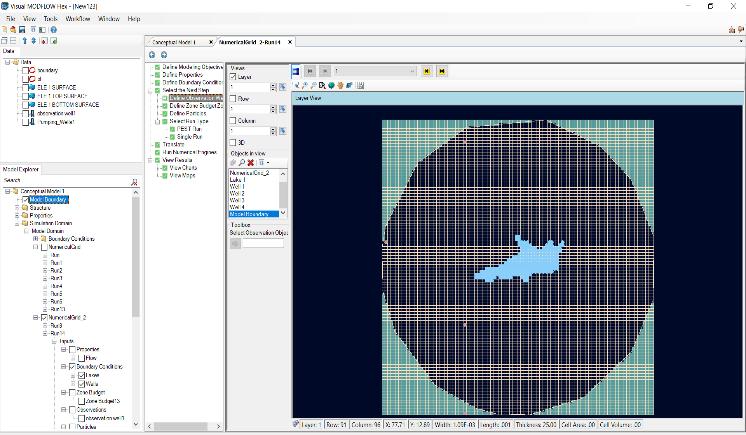Click the blue view-mode icon left of playback controls
This screenshot has width=746, height=435.
point(295,71)
